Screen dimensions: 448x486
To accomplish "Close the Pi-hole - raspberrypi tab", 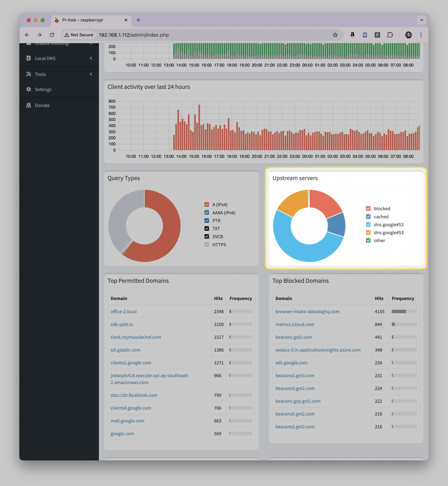I will [126, 20].
